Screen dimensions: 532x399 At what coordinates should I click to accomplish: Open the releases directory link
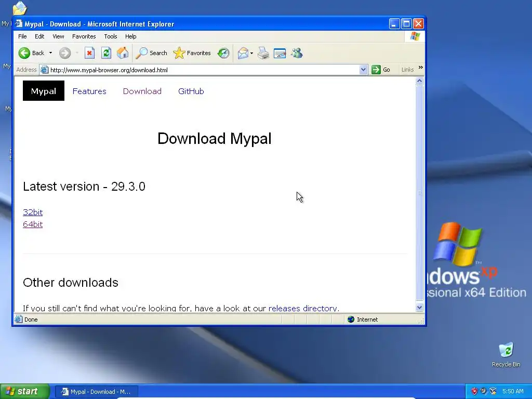pos(303,308)
